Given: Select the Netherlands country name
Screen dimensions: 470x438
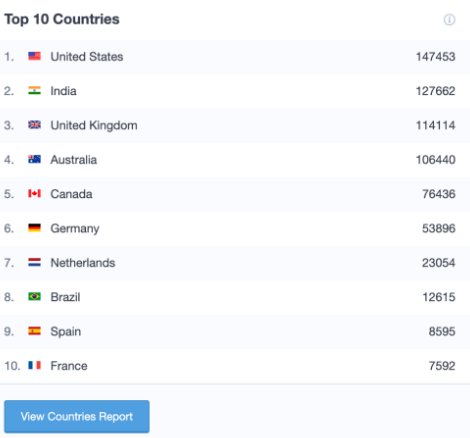Looking at the screenshot, I should 83,263.
